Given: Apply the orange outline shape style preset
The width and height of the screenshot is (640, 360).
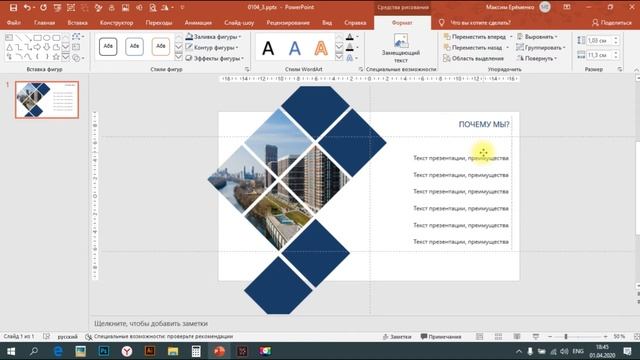Looking at the screenshot, I should 160,47.
